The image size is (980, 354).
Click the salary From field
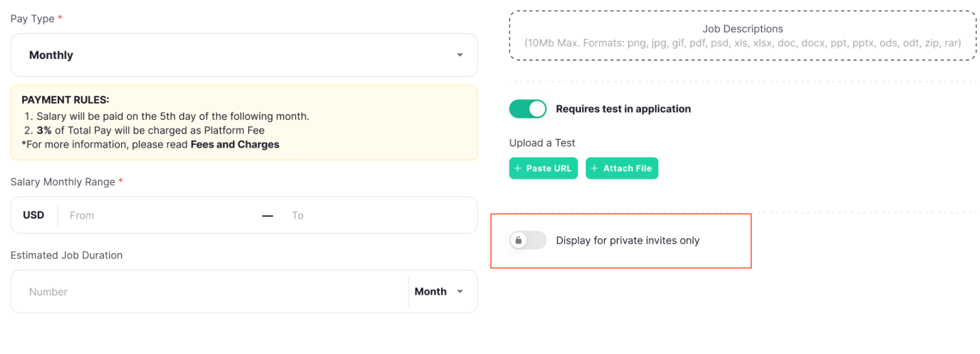[x=162, y=215]
